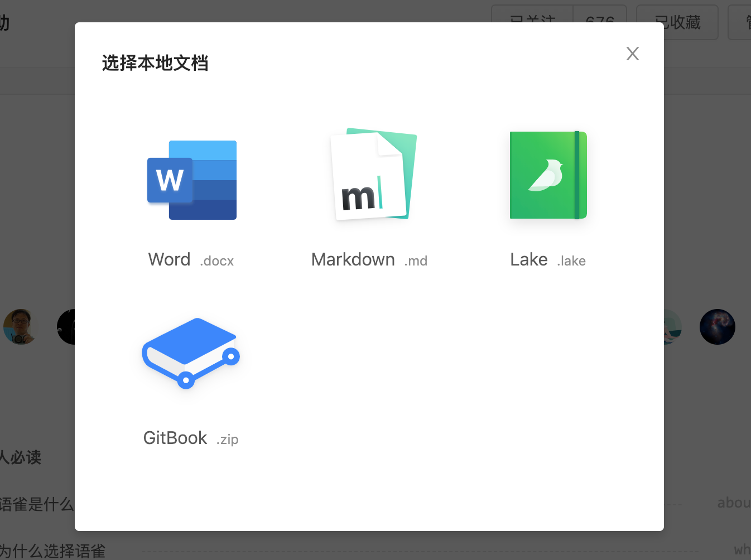The height and width of the screenshot is (560, 751).
Task: Open the glasses-wearing user avatar
Action: click(x=21, y=327)
